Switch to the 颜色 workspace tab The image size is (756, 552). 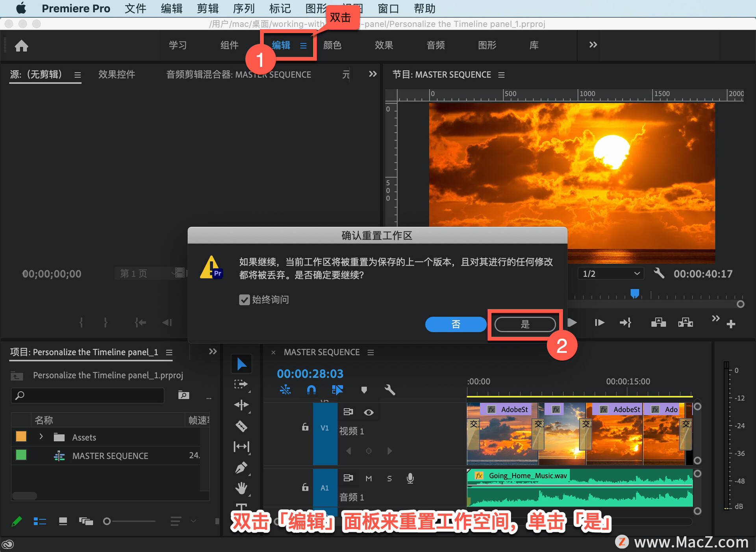(332, 45)
